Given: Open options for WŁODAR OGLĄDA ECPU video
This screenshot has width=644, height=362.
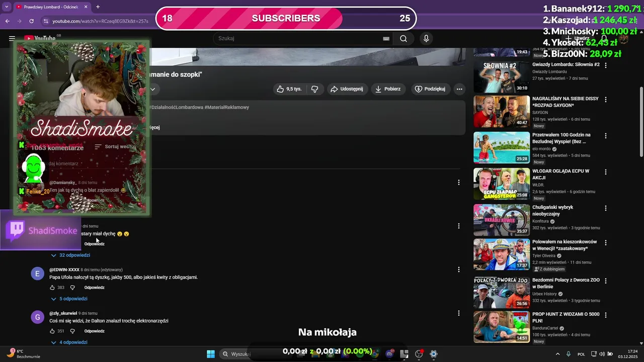Looking at the screenshot, I should 605,172.
